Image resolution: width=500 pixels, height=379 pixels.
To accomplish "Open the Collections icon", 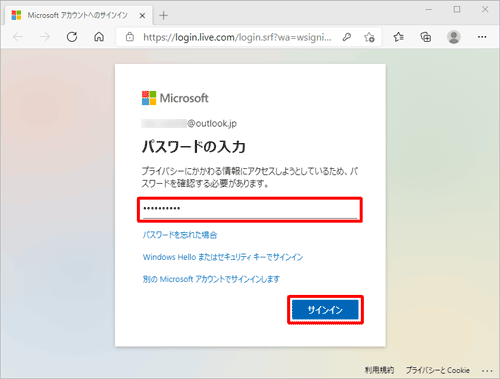I will pos(426,37).
